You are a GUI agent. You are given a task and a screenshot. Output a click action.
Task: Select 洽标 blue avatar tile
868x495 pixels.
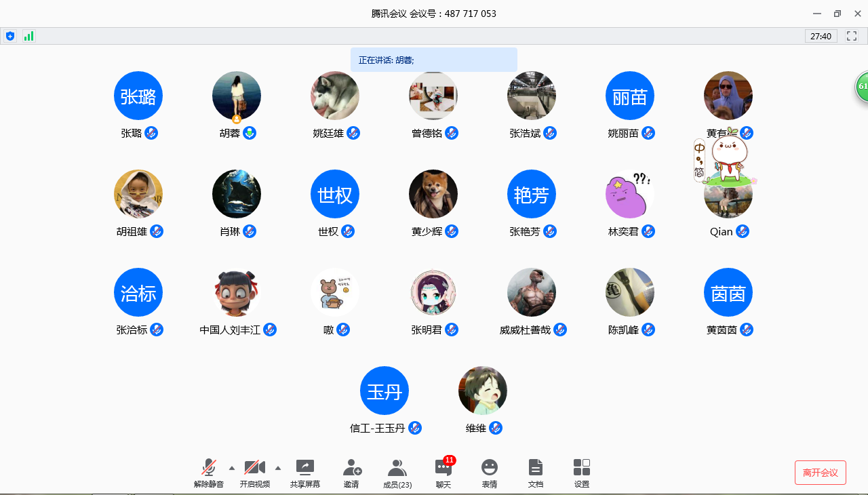(x=138, y=292)
